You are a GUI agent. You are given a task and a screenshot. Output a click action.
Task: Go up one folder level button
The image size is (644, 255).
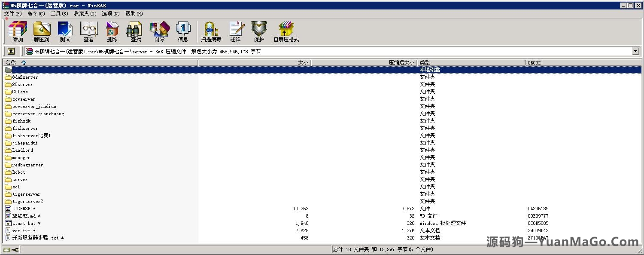[11, 51]
